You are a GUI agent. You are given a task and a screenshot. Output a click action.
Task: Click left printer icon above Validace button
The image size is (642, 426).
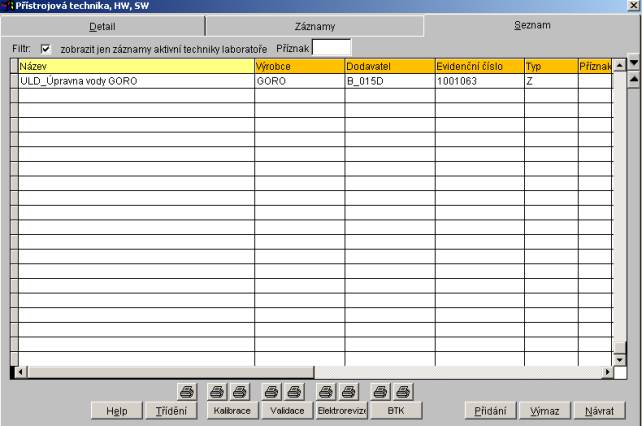[x=268, y=393]
